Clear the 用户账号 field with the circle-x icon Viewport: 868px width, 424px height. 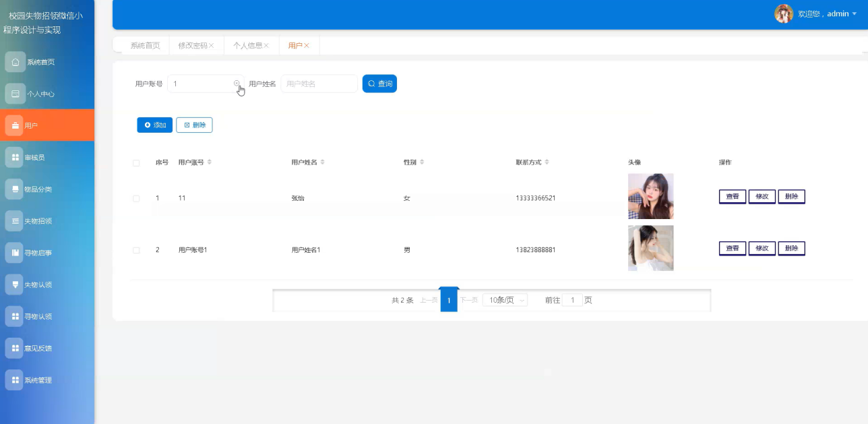tap(237, 84)
